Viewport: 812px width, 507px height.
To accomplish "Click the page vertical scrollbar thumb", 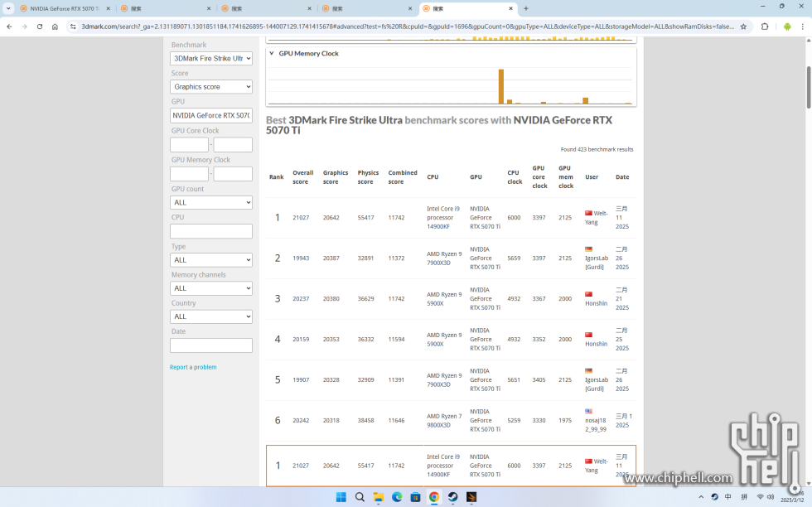I will (809, 87).
